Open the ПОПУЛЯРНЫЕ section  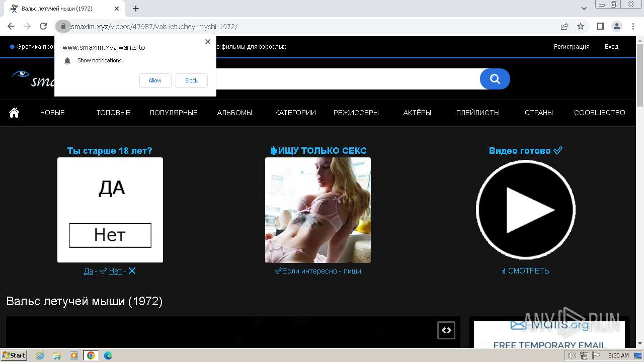(x=174, y=113)
